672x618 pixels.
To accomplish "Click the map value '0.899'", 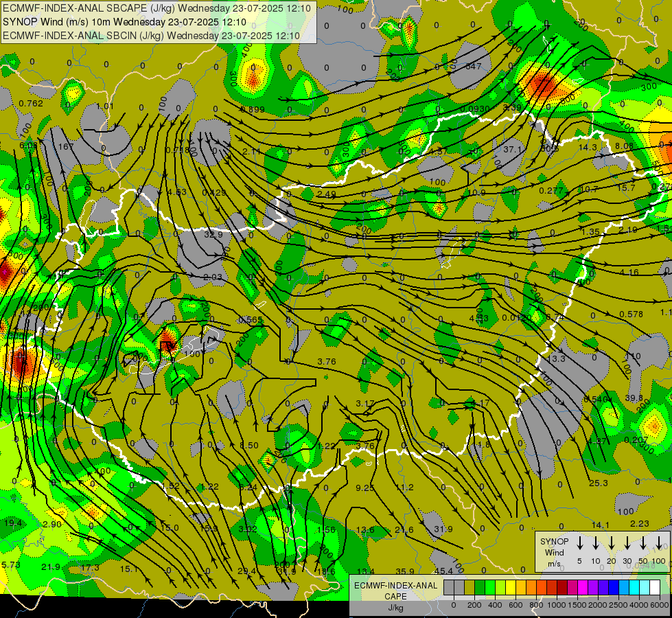I will click(253, 109).
